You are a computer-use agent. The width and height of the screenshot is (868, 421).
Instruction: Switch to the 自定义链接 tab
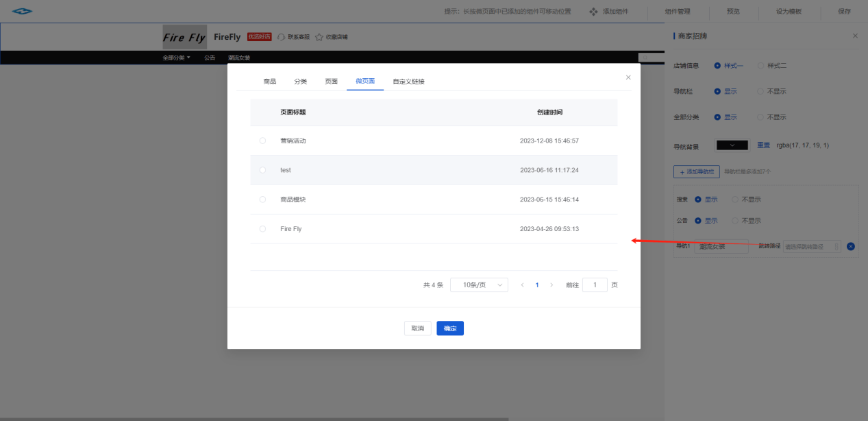click(408, 82)
